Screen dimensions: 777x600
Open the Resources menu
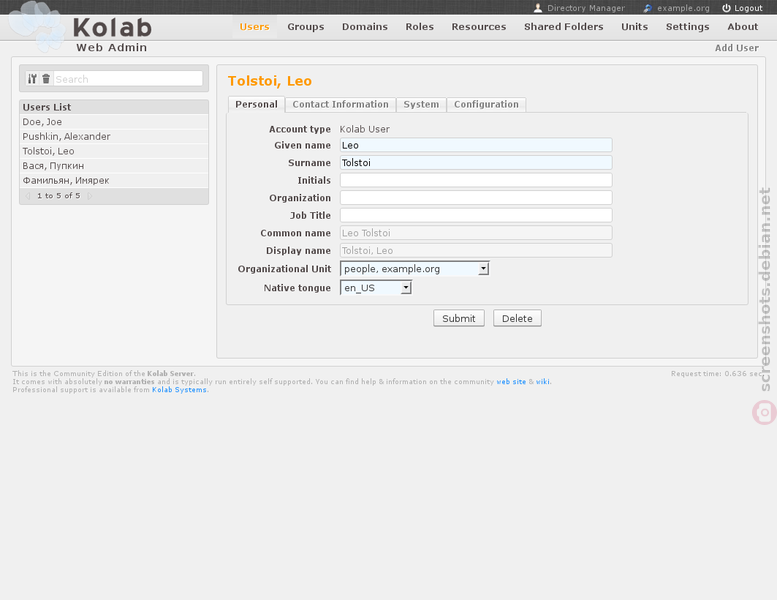(x=479, y=27)
